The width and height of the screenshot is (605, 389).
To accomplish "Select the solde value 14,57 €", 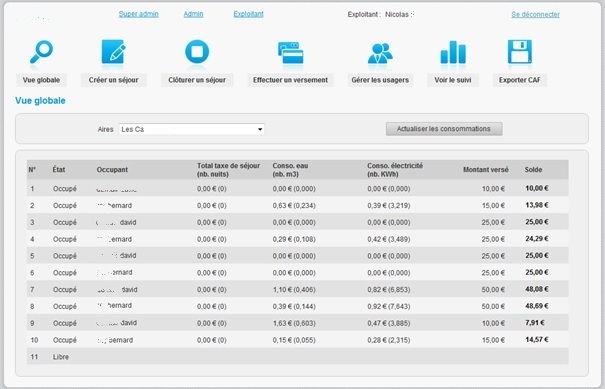I will point(537,339).
